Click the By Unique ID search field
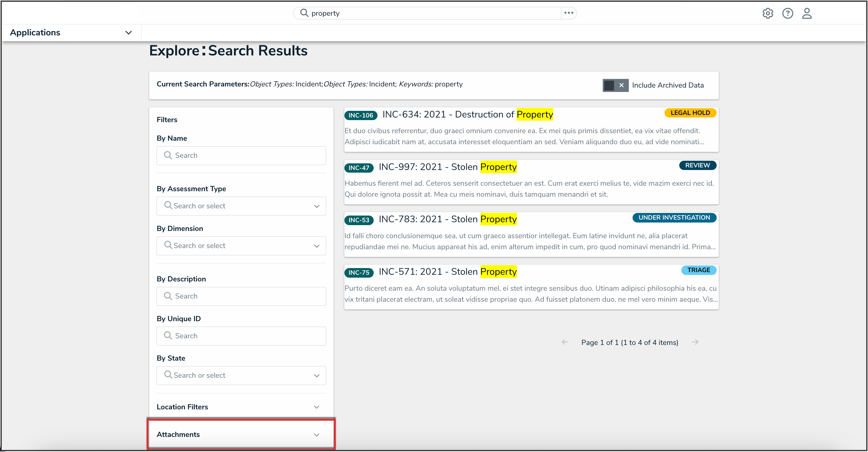 [x=241, y=336]
